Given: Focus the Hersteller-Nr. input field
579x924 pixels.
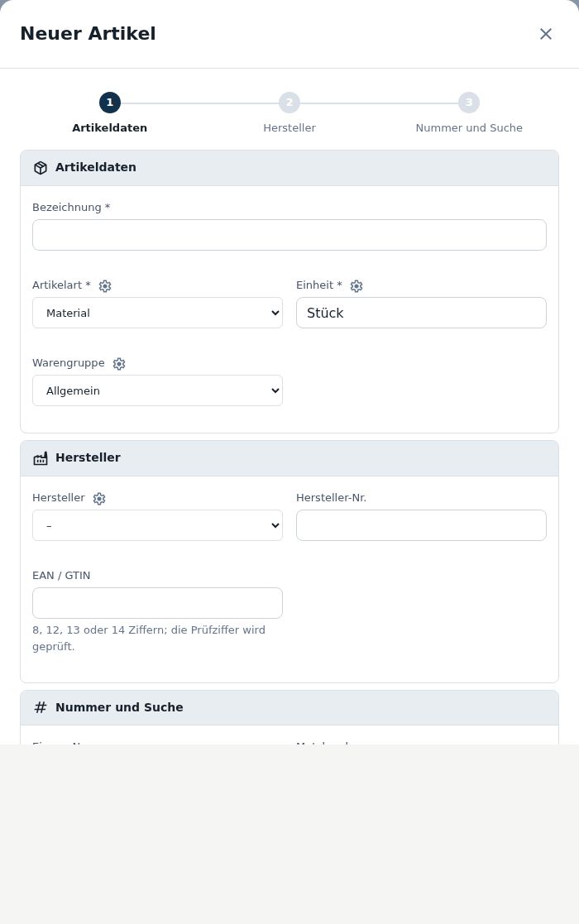Looking at the screenshot, I should coord(421,525).
